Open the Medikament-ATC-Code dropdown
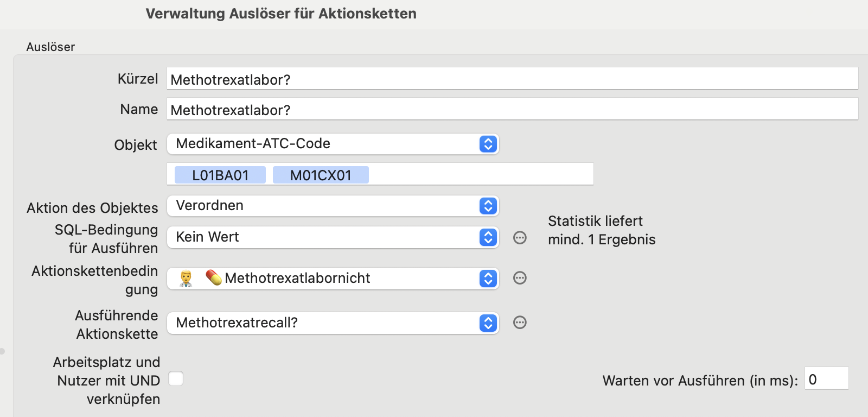The height and width of the screenshot is (417, 868). click(333, 144)
